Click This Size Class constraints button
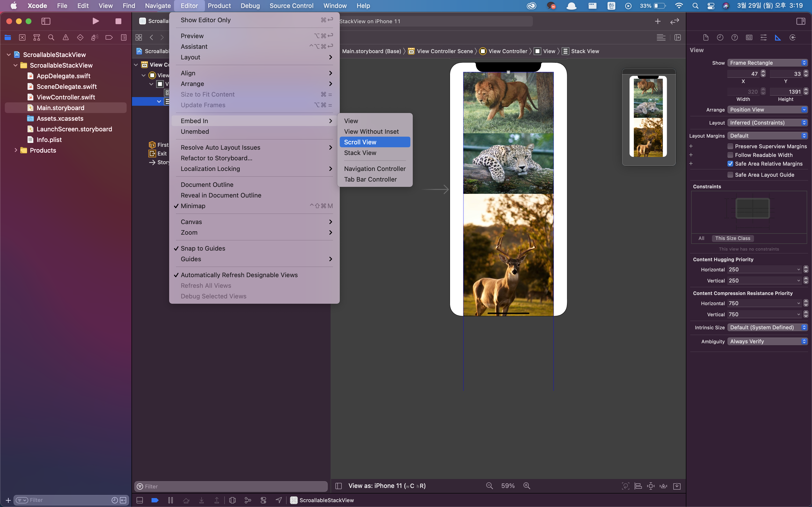Screen dimensions: 812x507 732,239
